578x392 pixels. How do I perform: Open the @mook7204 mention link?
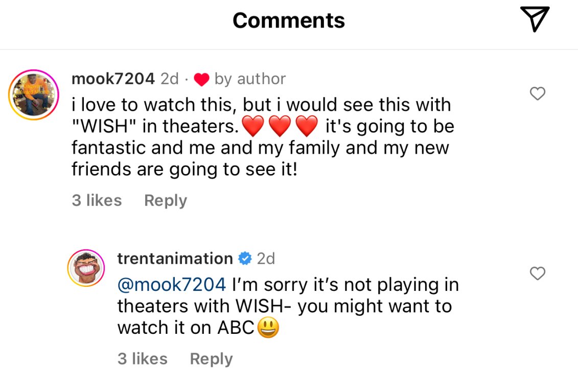pos(171,284)
